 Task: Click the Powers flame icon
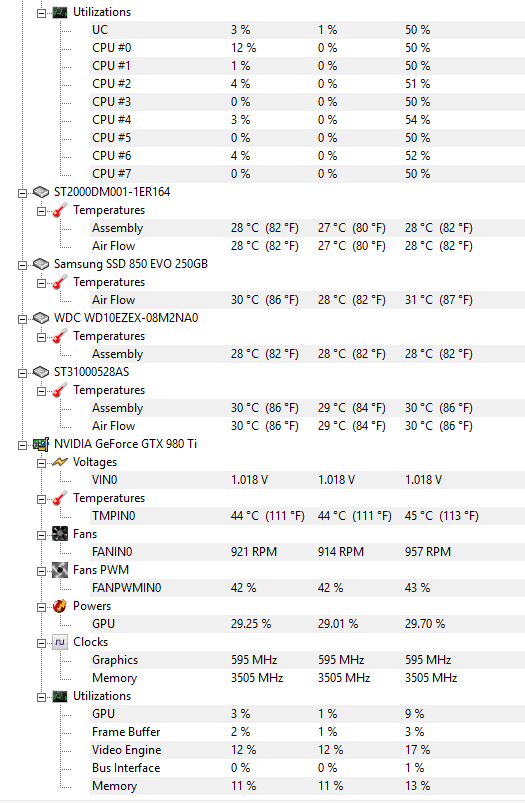tap(60, 606)
